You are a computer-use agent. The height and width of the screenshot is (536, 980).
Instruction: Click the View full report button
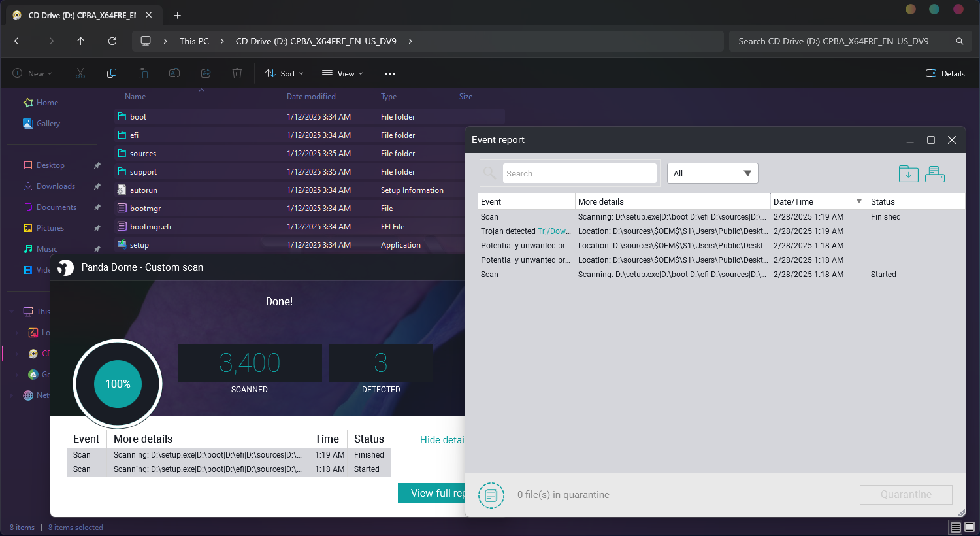[431, 493]
